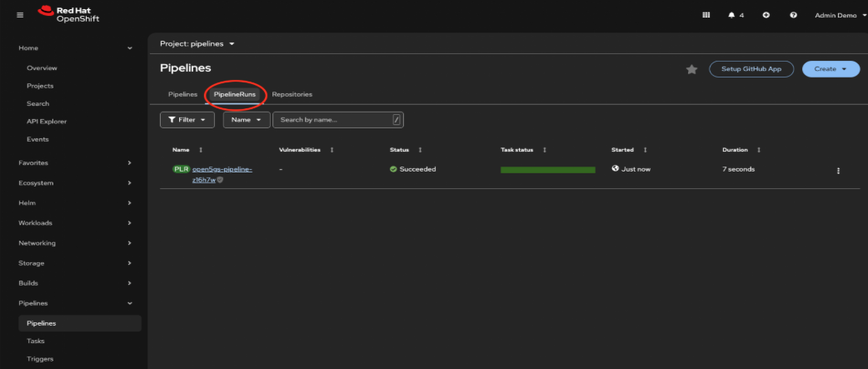Open the open5gs-pipeline run link
868x369 pixels.
(222, 169)
